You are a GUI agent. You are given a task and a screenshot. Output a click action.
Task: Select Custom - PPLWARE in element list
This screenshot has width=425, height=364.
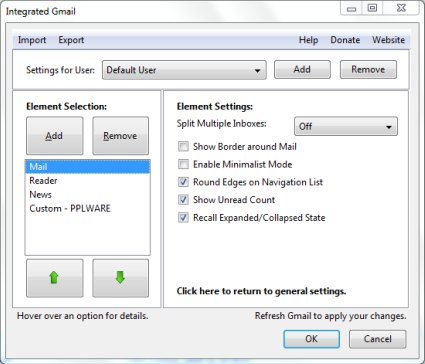(88, 208)
